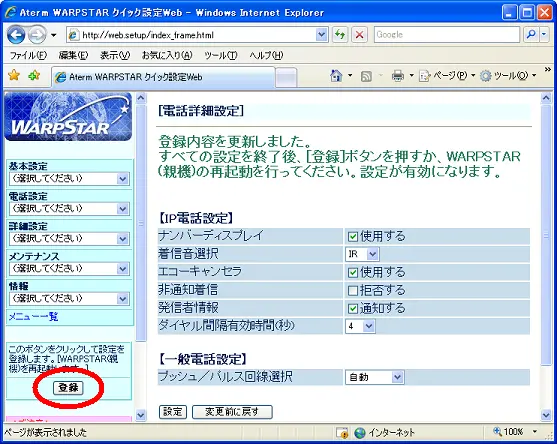Click sidebar frame scroll-up arrow

pos(141,98)
